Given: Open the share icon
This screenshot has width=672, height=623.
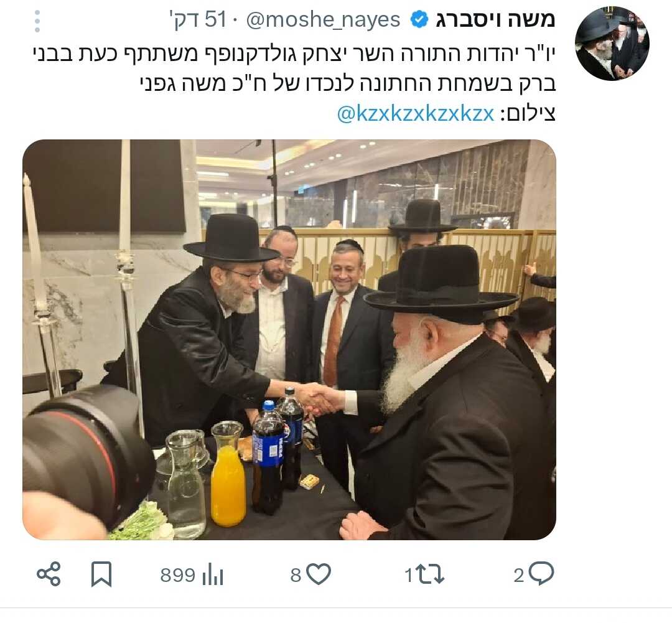Looking at the screenshot, I should click(x=49, y=574).
